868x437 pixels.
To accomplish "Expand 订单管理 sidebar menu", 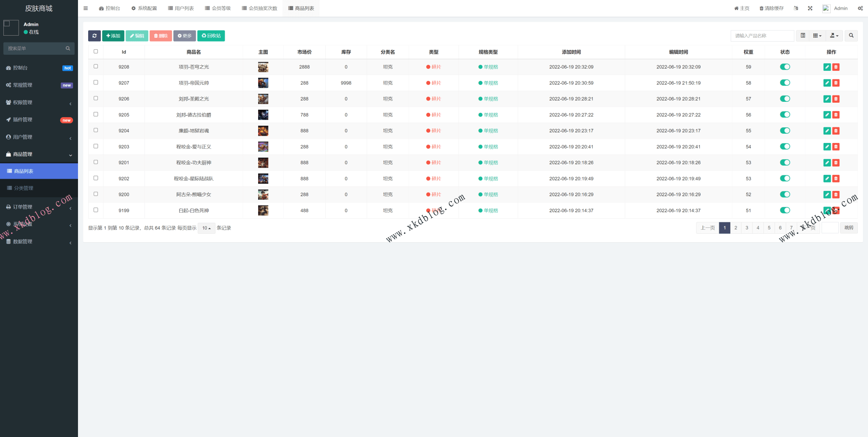I will [x=39, y=207].
